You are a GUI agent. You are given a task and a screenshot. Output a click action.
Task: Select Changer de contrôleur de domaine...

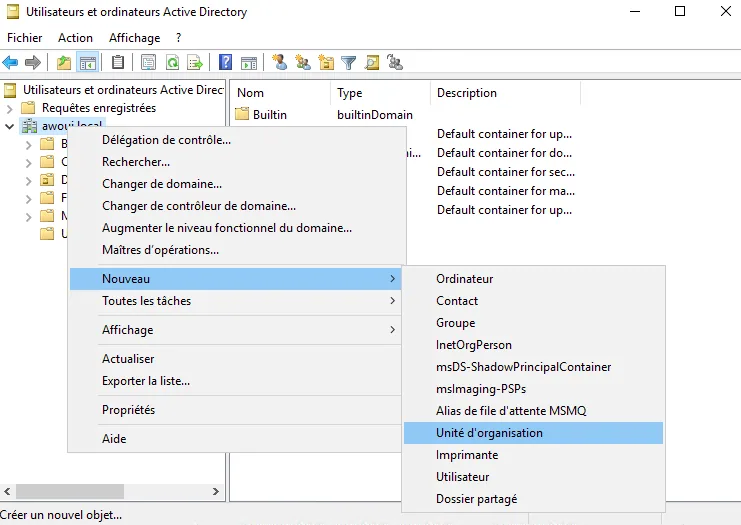[x=235, y=206]
